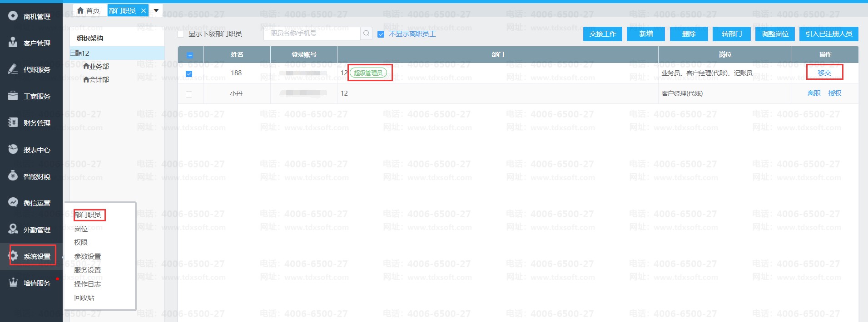Click the 新增 button
The height and width of the screenshot is (322, 868).
[x=645, y=34]
